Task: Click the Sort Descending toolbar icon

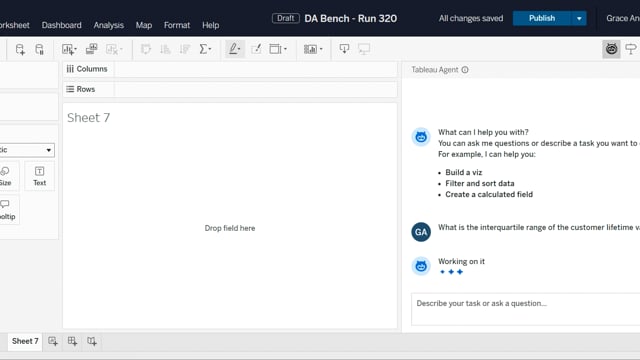Action: tap(185, 49)
